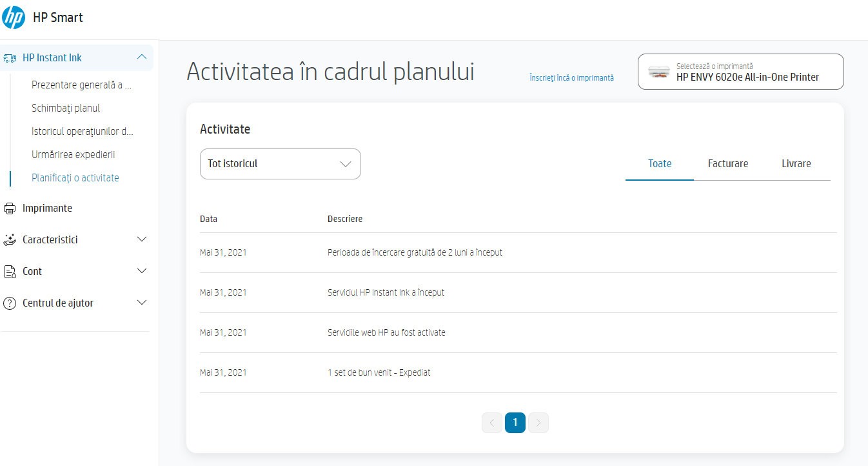Click the HP logo icon
The height and width of the screenshot is (466, 868).
pyautogui.click(x=14, y=17)
